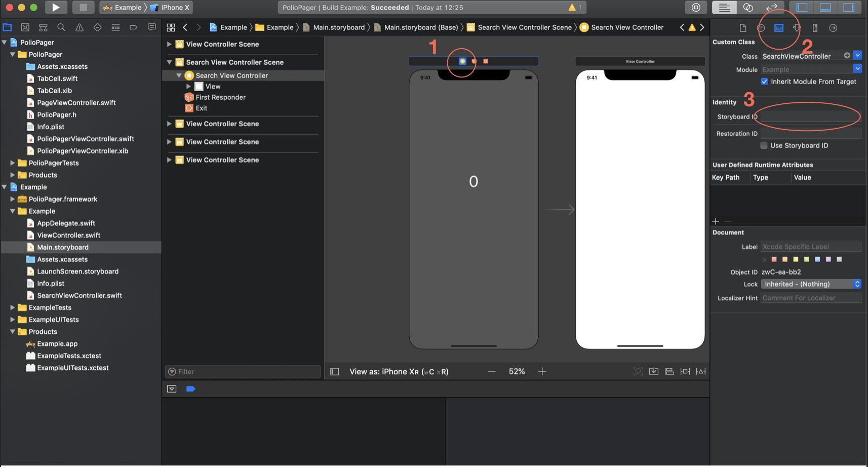Open the Source Control navigator
The width and height of the screenshot is (868, 467).
[25, 27]
